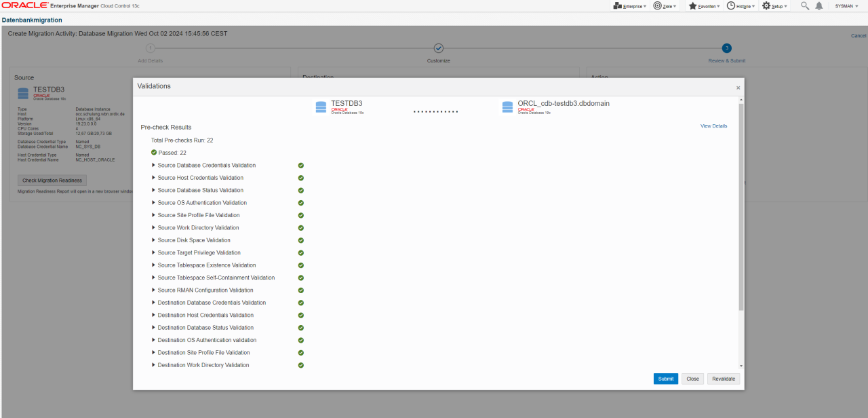Expand Destination Database Status Validation

(154, 328)
